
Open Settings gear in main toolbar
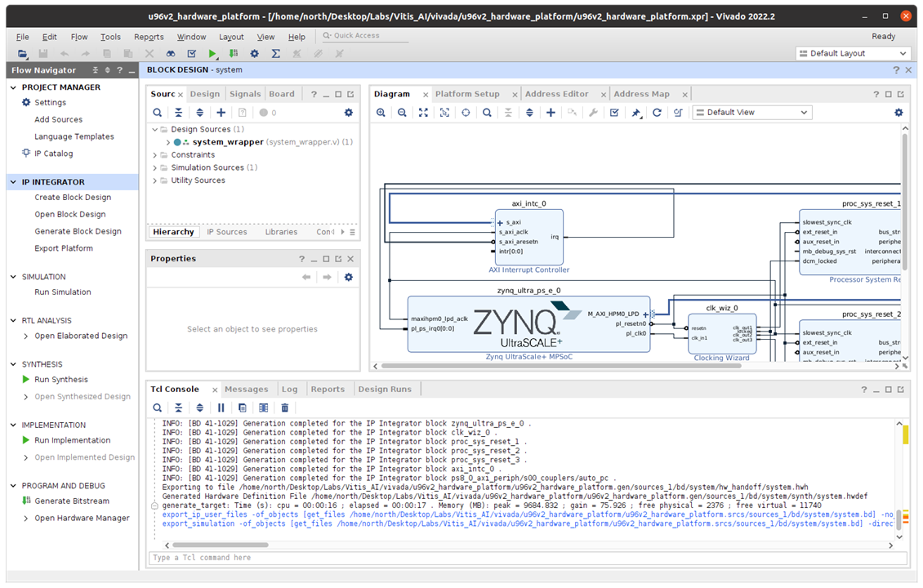tap(254, 54)
